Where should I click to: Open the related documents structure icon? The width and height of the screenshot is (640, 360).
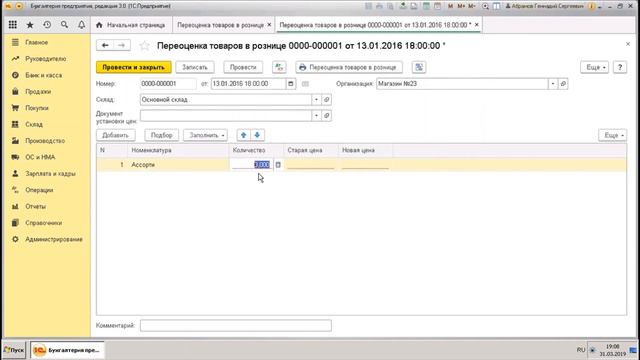419,67
